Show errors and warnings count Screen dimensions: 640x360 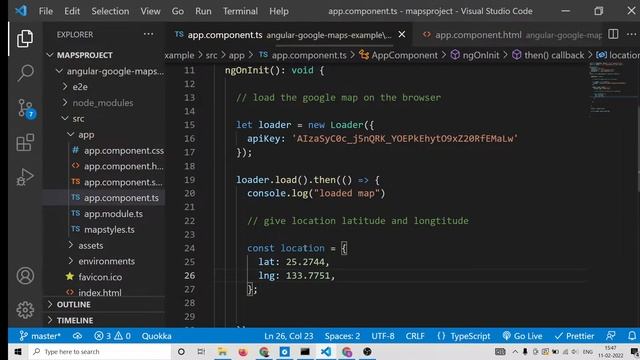point(112,336)
